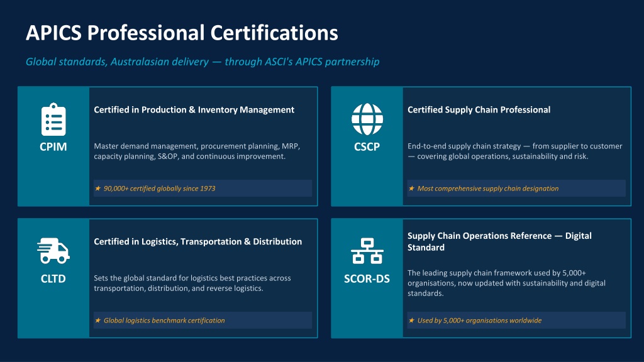Viewport: 644px width, 362px height.
Task: Click the star beside 'Used by 5,000+ organisations'
Action: (x=411, y=320)
